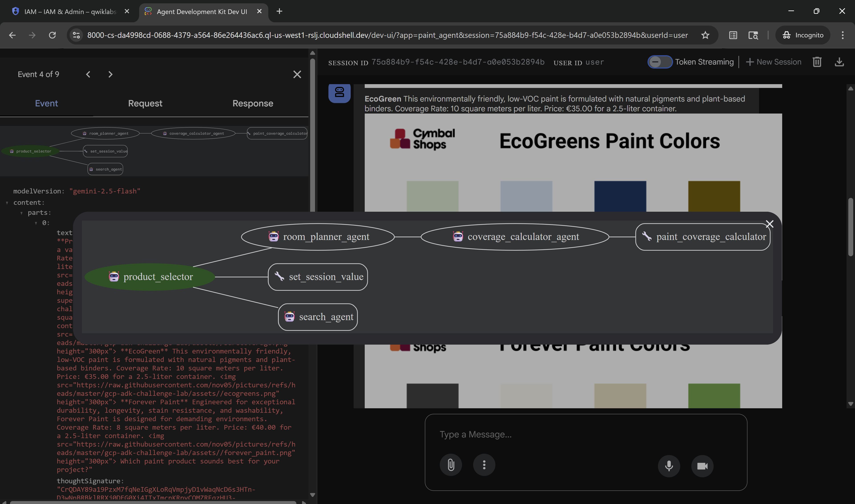Image resolution: width=855 pixels, height=504 pixels.
Task: Click paint_coverage_calculator tool node in popup
Action: 702,237
